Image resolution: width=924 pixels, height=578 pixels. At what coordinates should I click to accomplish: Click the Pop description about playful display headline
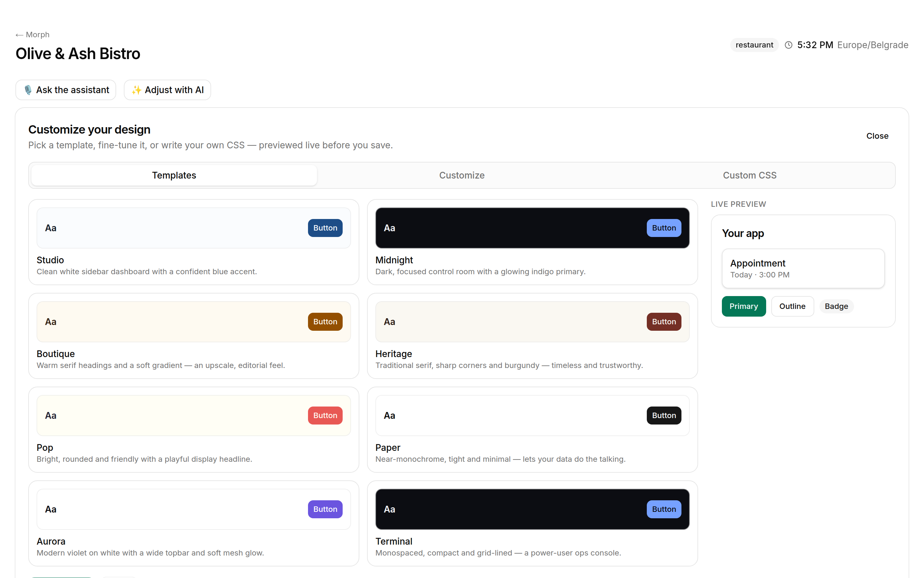point(144,459)
